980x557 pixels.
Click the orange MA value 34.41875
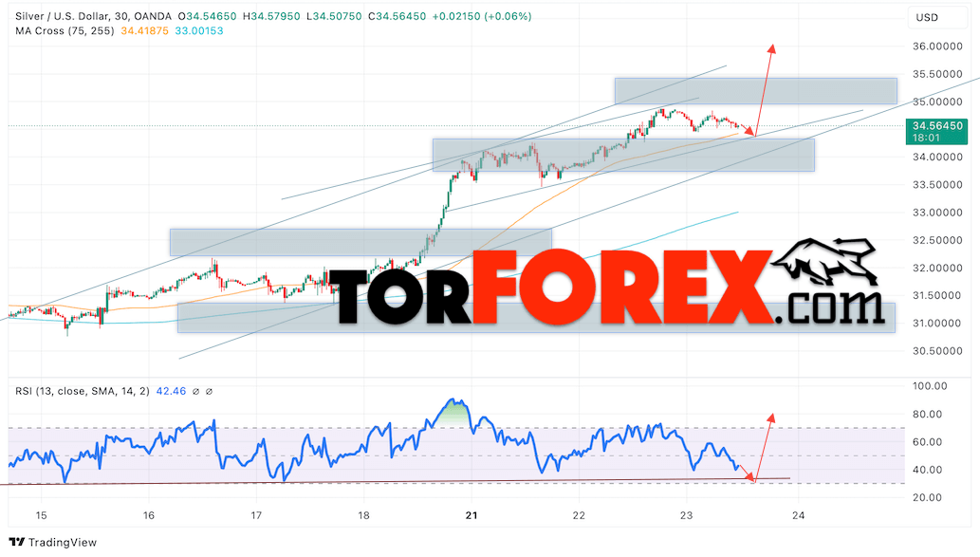click(144, 30)
